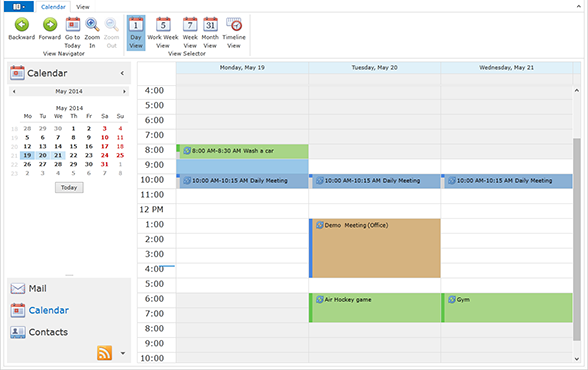The height and width of the screenshot is (370, 588).
Task: Select May 19 in the mini calendar
Action: [27, 155]
